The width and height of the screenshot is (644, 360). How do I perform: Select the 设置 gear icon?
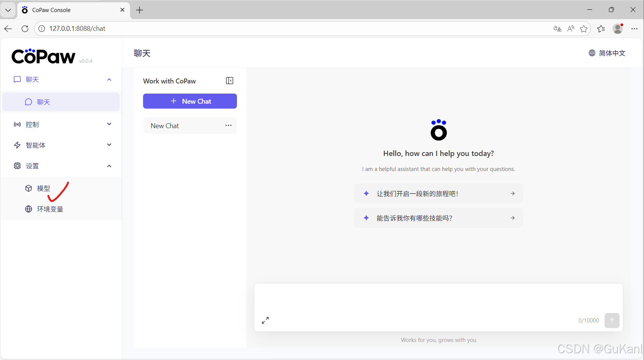click(x=17, y=165)
